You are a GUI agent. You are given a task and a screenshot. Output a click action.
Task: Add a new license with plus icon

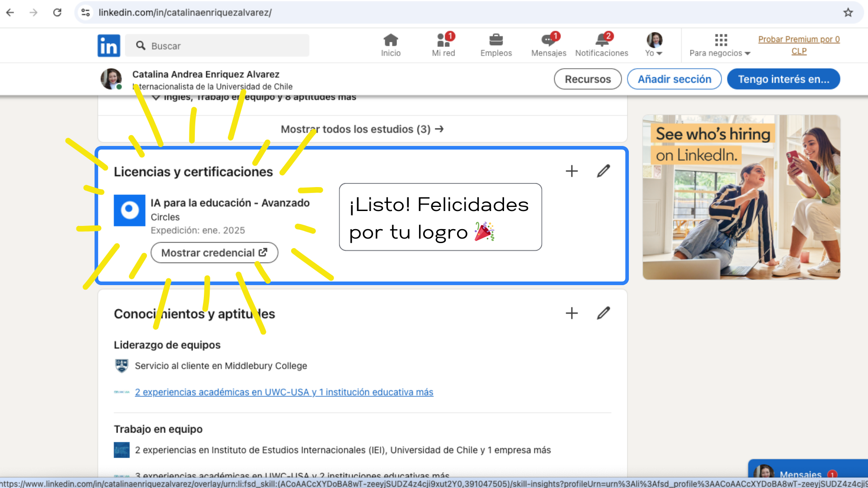(571, 171)
